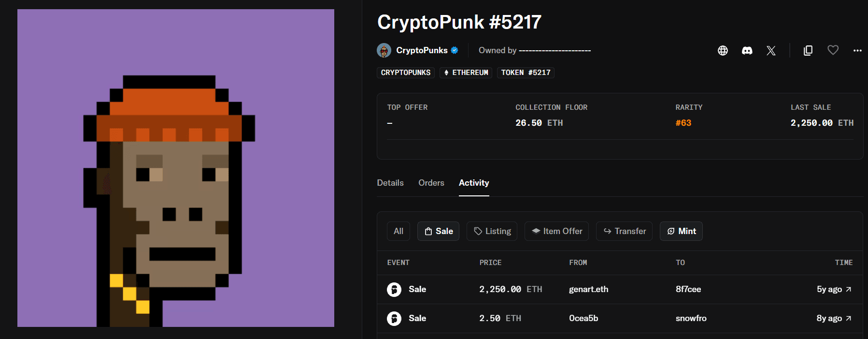Viewport: 868px width, 339px height.
Task: Enable the Listing activity filter
Action: tap(492, 231)
